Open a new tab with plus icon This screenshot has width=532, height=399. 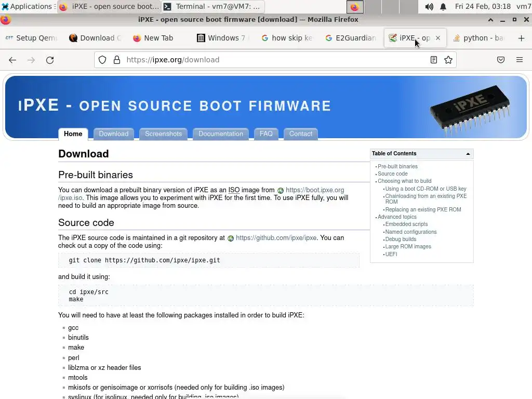522,38
